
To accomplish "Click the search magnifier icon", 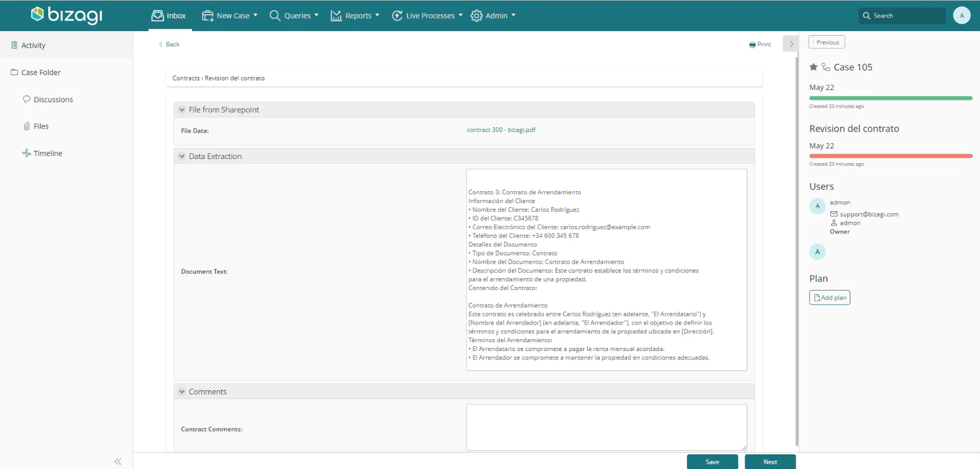I will pos(866,16).
